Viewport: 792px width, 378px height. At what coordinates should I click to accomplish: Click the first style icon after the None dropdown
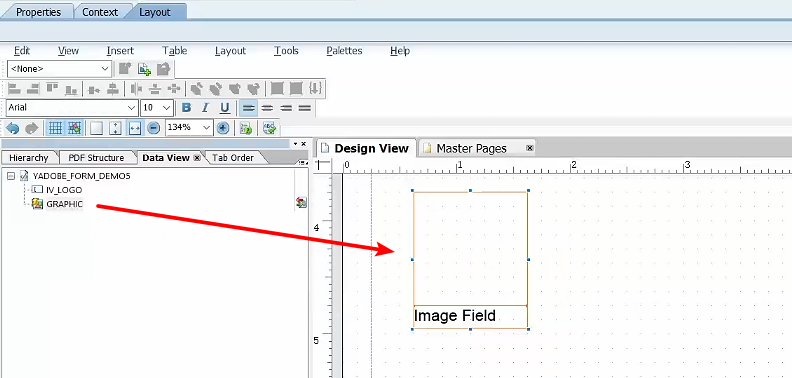(125, 69)
